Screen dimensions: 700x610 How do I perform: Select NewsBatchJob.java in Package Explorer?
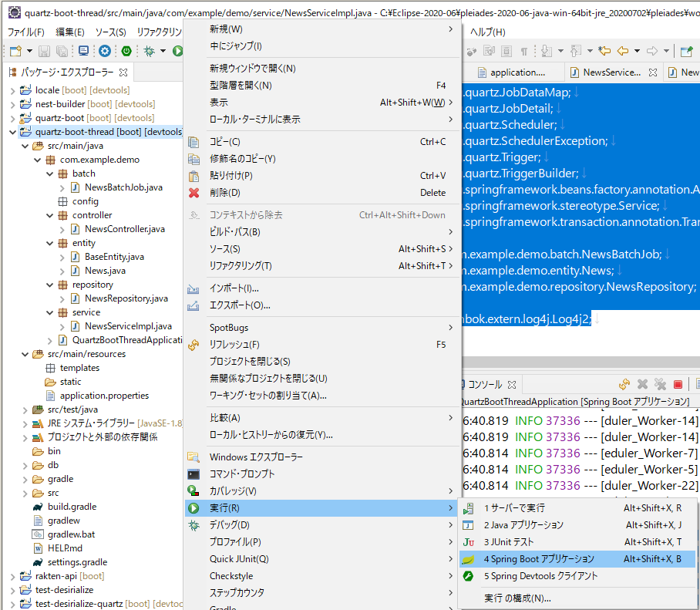(x=125, y=187)
